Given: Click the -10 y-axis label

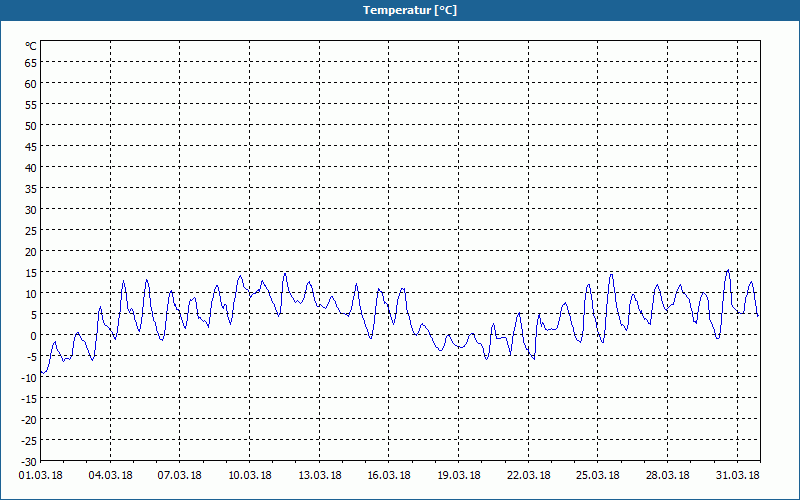Looking at the screenshot, I should pos(29,378).
